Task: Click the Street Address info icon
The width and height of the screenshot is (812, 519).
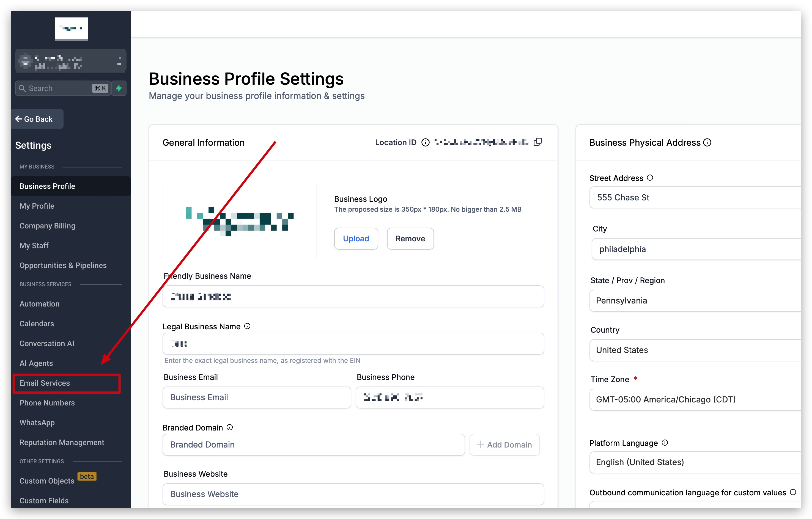Action: pos(650,178)
